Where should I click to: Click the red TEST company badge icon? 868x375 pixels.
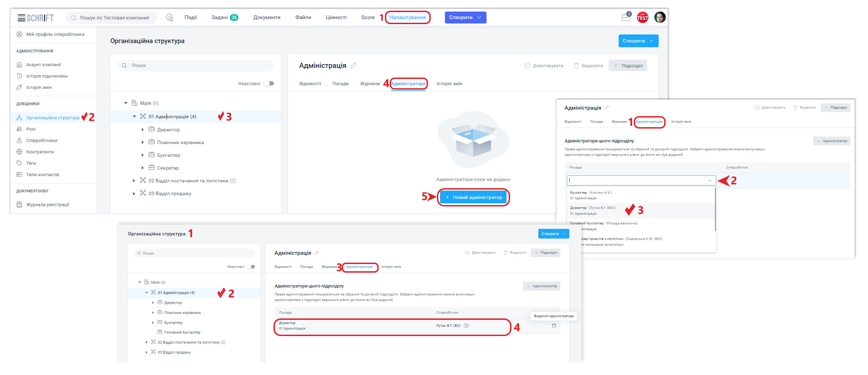click(x=642, y=18)
